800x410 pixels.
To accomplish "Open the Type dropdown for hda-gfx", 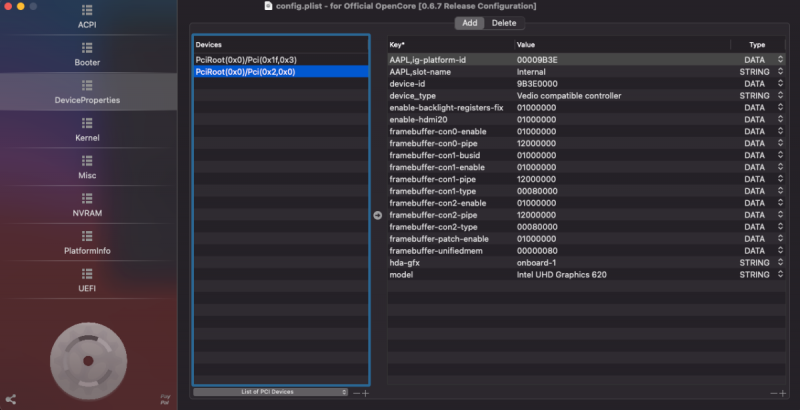I will click(779, 263).
